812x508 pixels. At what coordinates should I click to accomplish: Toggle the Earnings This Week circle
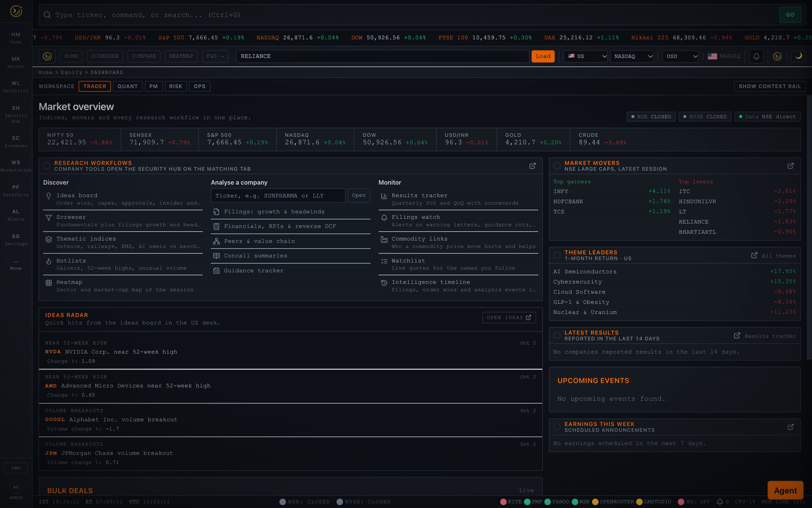tap(557, 427)
